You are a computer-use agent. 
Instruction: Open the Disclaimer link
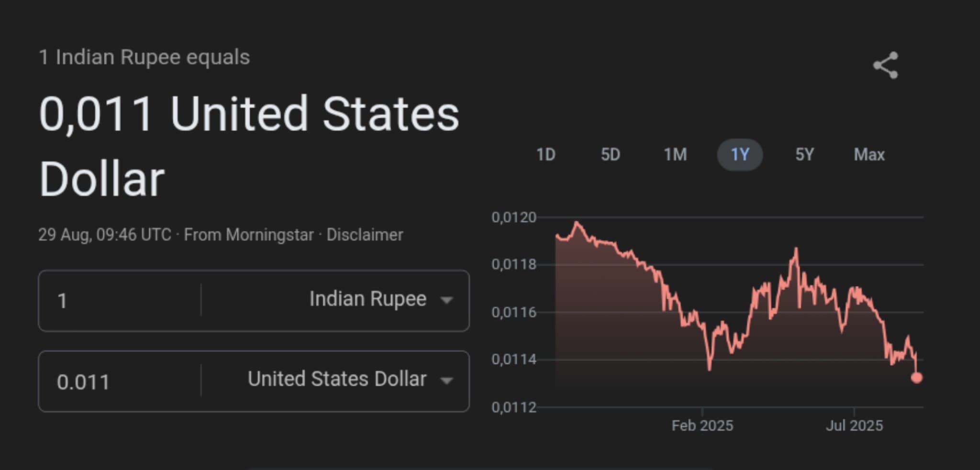364,234
